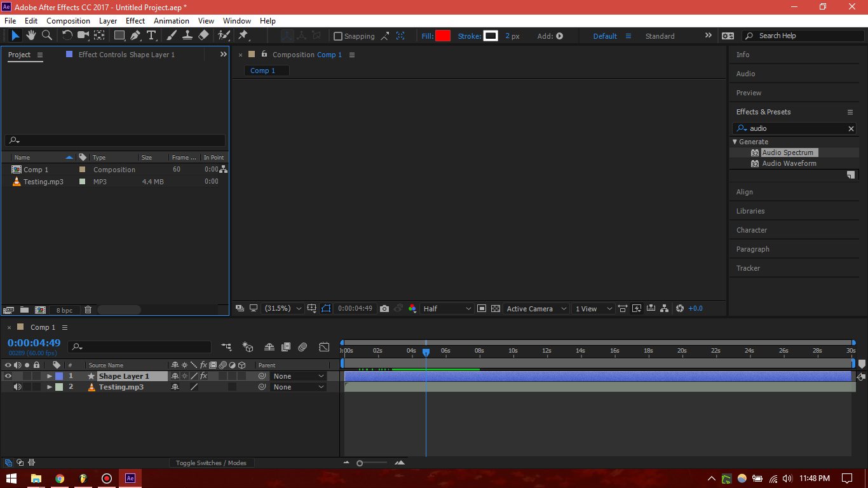Viewport: 868px width, 488px height.
Task: Select the Roto Brush tool
Action: 224,36
